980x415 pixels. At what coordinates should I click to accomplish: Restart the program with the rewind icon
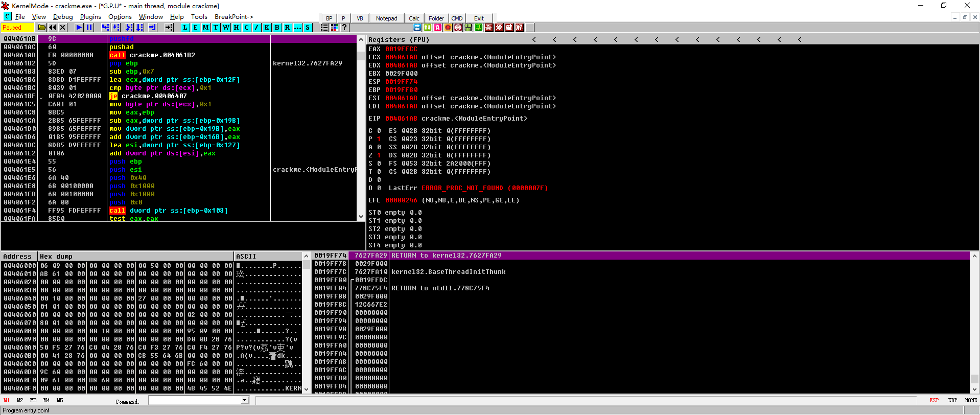click(x=52, y=28)
